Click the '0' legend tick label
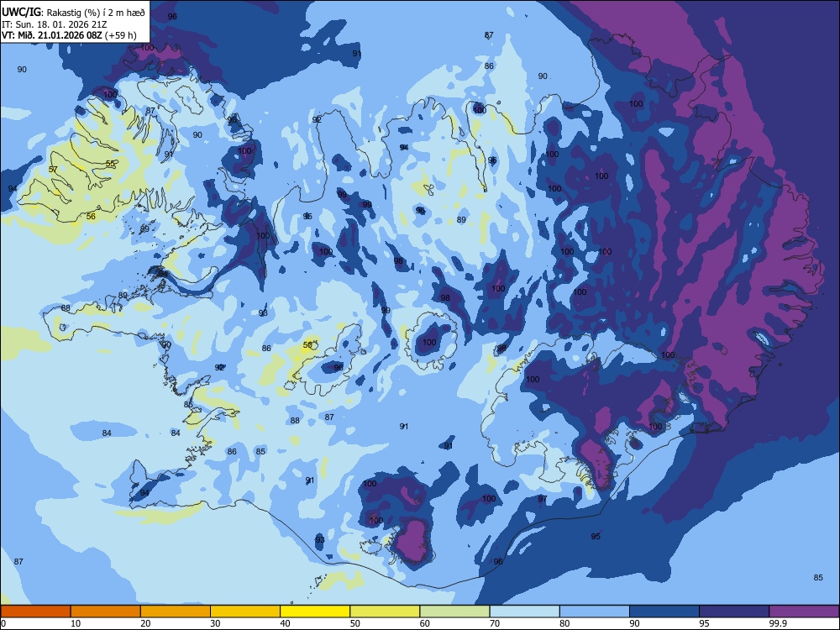Screen dimensions: 840x630 click(x=3, y=623)
